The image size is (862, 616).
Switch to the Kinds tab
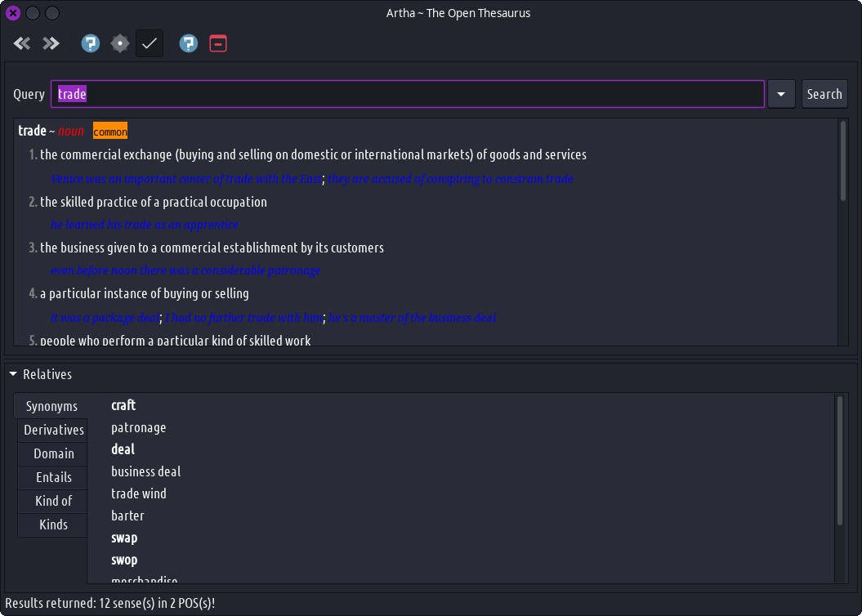click(x=54, y=524)
